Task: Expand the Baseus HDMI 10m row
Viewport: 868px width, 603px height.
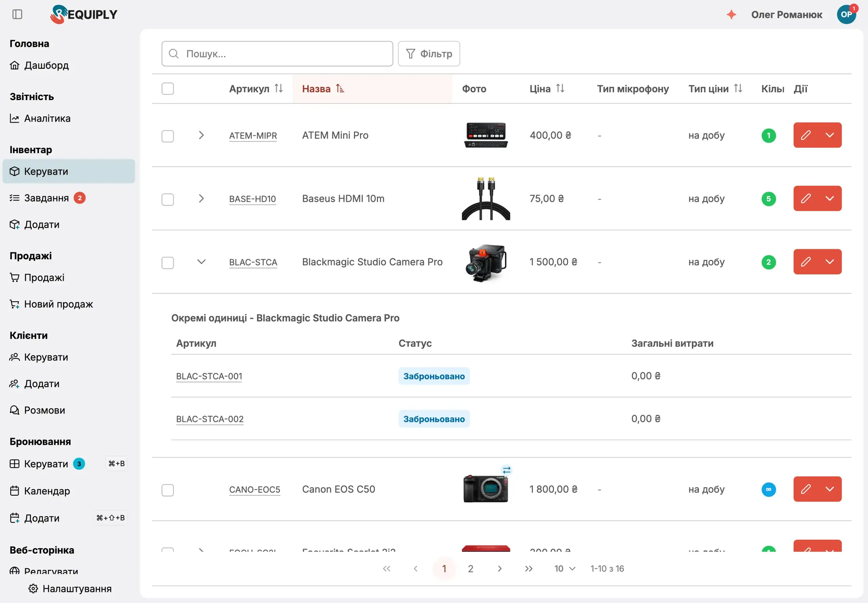Action: [x=201, y=198]
